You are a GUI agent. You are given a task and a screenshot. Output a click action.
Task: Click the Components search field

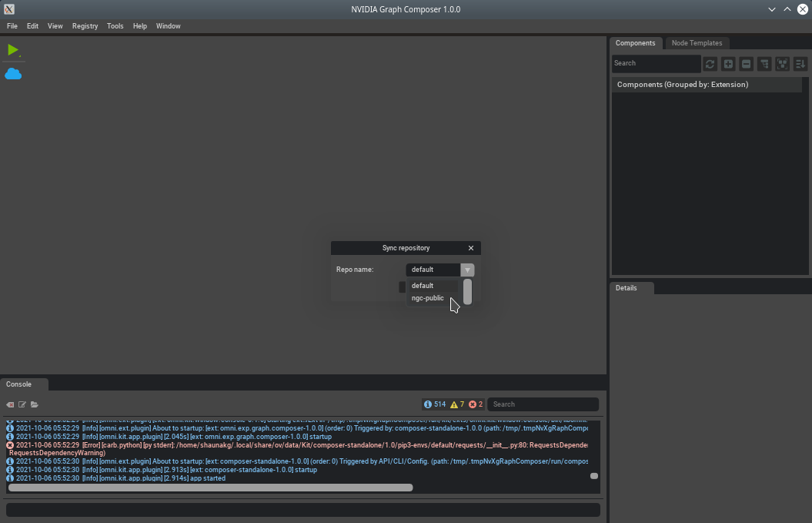[656, 63]
